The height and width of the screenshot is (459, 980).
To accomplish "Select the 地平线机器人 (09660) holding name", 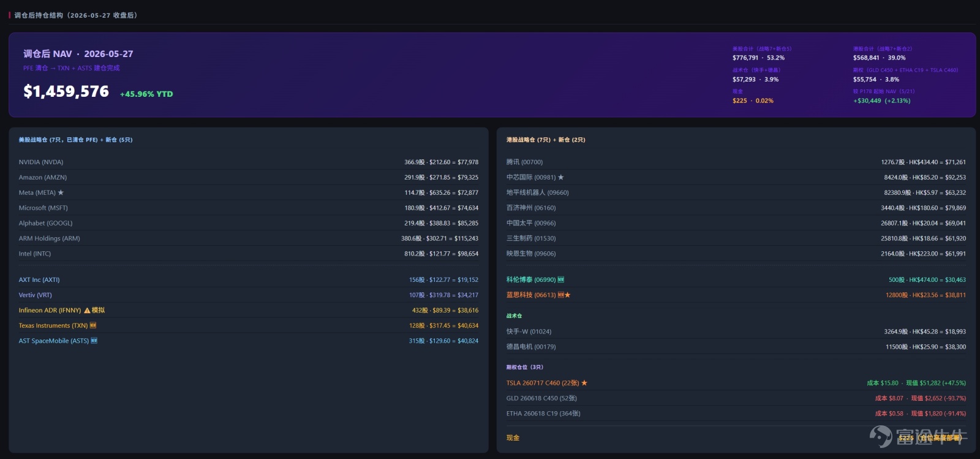I will click(538, 192).
